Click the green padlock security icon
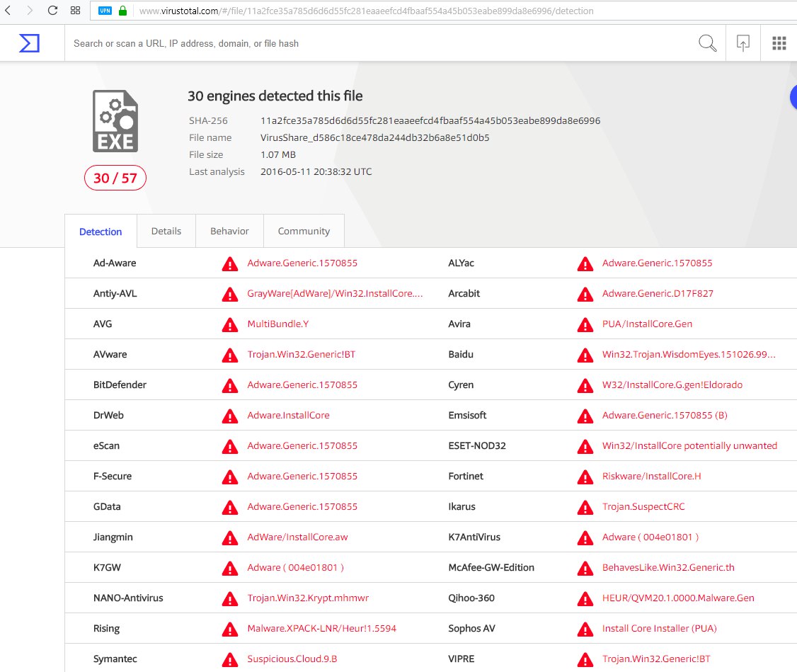 click(122, 11)
